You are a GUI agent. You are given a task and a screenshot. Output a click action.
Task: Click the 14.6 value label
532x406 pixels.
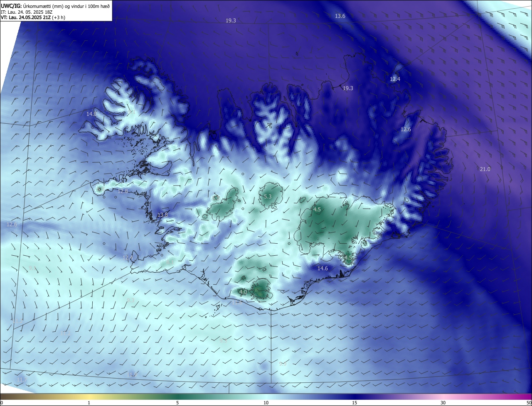click(x=323, y=268)
